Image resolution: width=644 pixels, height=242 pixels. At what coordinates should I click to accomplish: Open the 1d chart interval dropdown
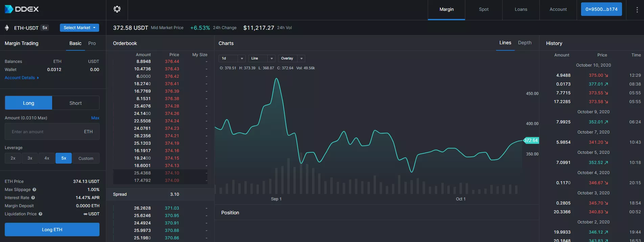pos(232,58)
